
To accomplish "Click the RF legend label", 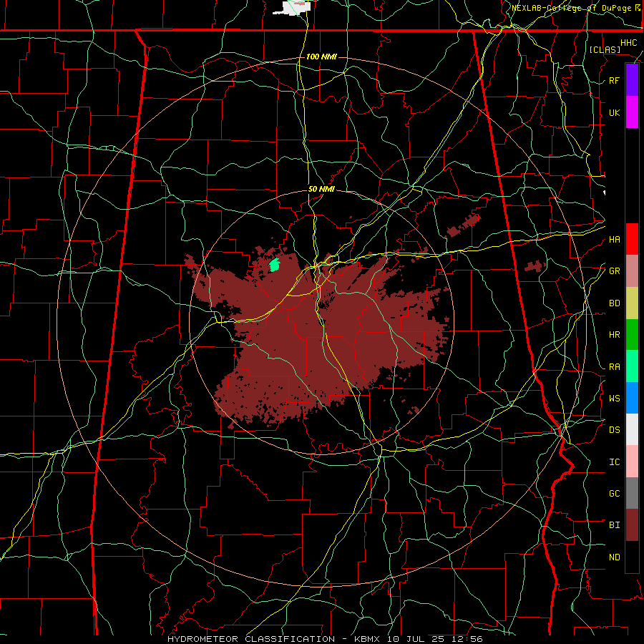I will tap(614, 80).
